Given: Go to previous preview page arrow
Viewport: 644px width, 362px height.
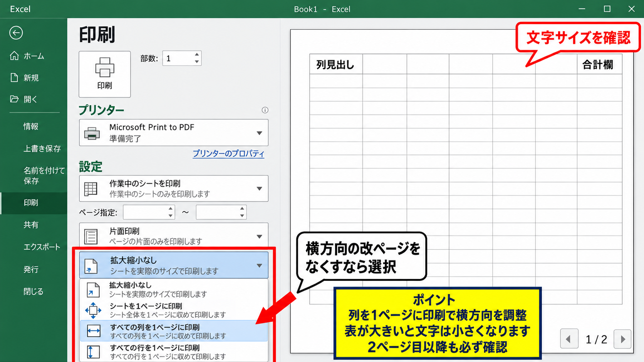Looking at the screenshot, I should pos(569,339).
